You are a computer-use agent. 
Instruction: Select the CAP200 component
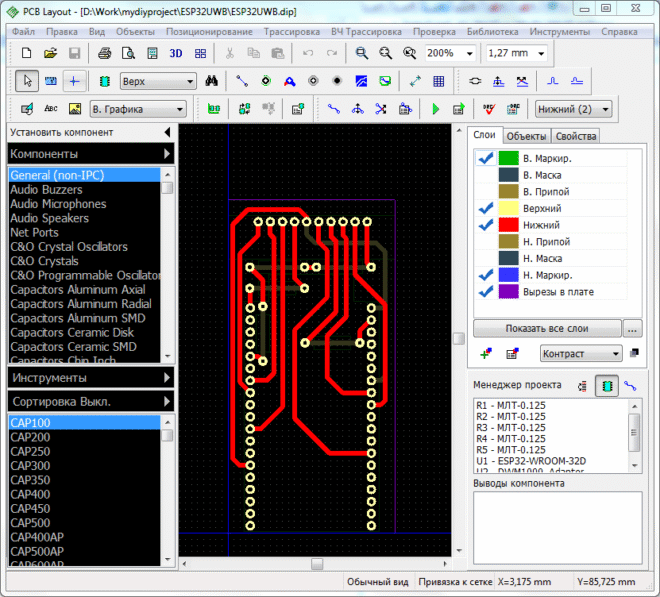[x=84, y=437]
